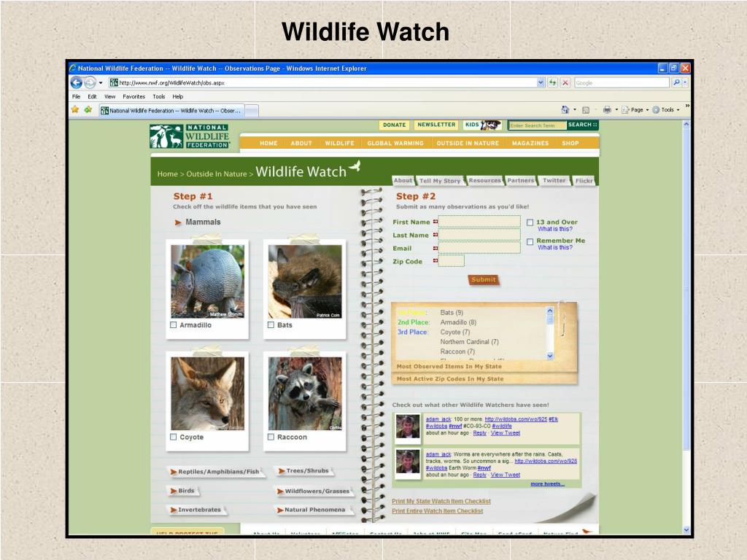Click the Enter Search Term field
Viewport: 747px width, 560px height.
click(x=538, y=125)
